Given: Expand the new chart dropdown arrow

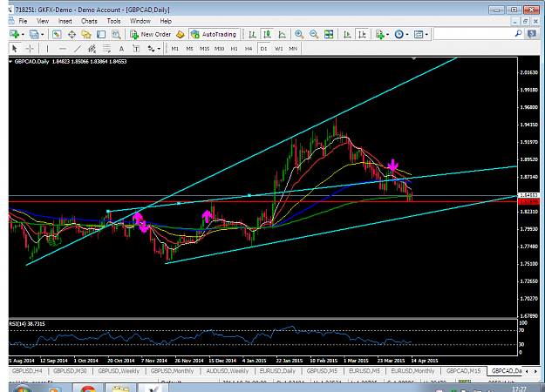Looking at the screenshot, I should click(23, 34).
